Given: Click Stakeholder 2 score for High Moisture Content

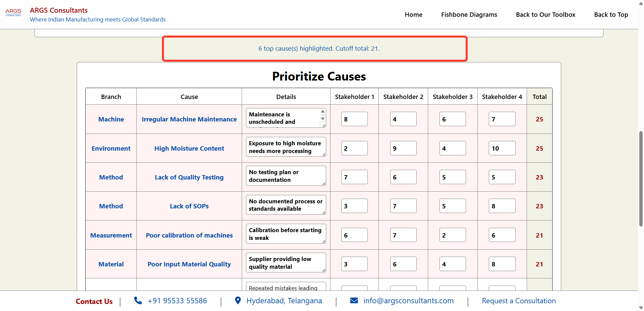Looking at the screenshot, I should point(403,148).
